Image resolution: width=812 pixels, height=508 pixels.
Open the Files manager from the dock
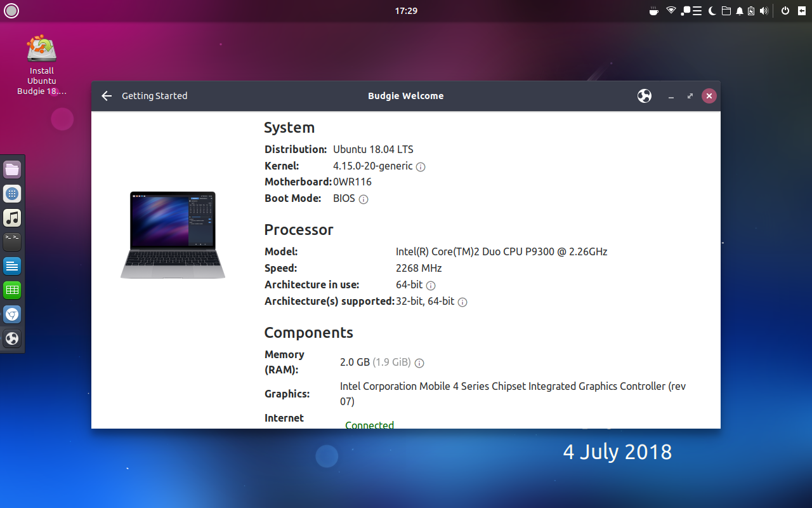(12, 170)
